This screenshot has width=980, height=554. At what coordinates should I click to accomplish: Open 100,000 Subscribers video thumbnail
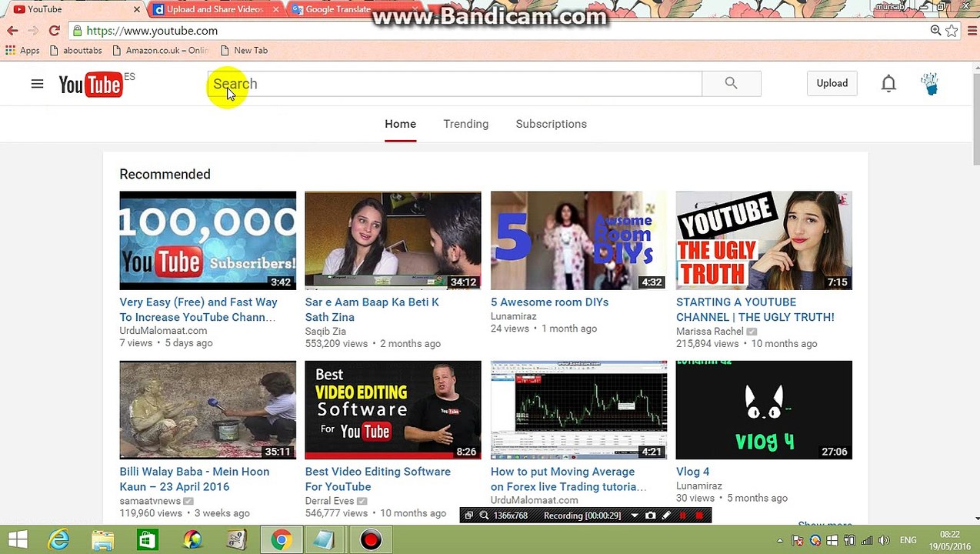tap(208, 240)
